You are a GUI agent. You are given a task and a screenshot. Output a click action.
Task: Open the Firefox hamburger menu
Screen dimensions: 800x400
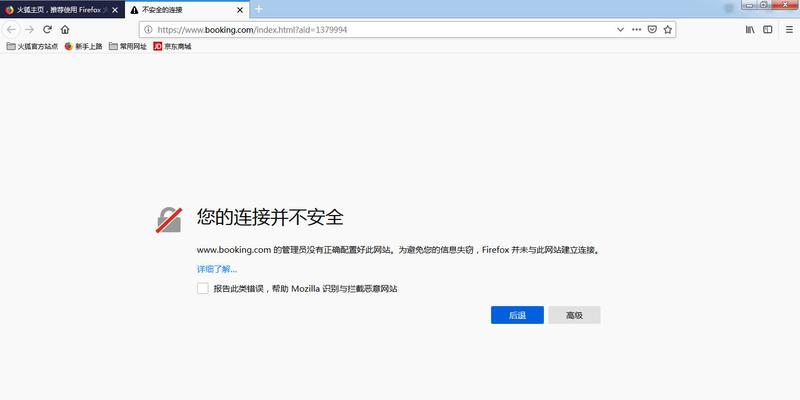click(789, 30)
